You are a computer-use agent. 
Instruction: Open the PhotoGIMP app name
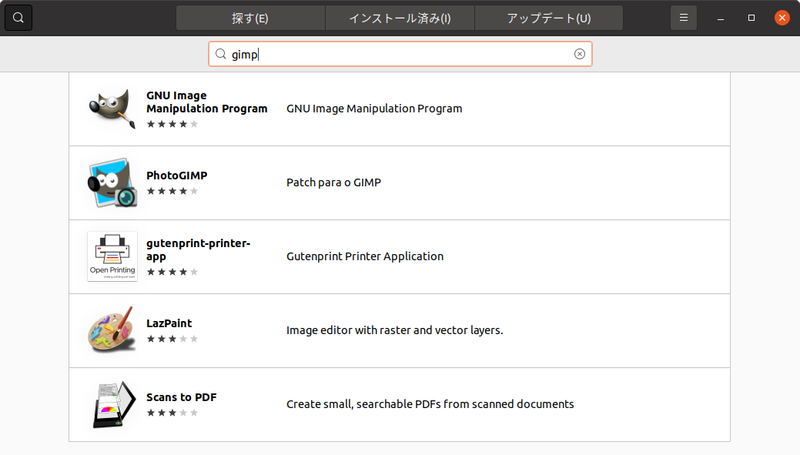click(177, 175)
